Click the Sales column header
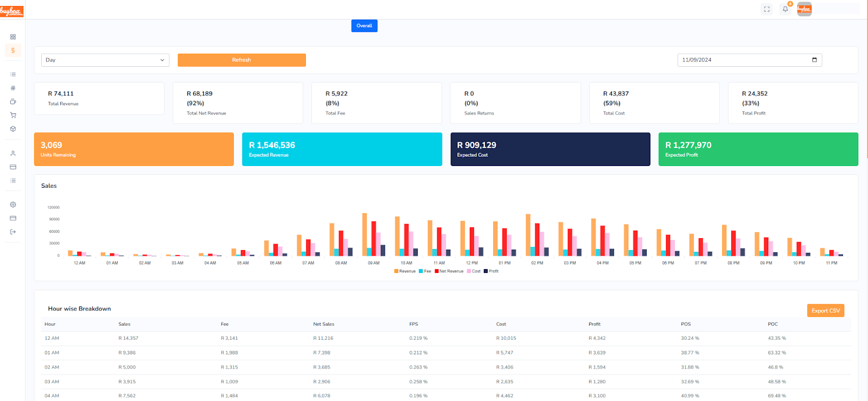 click(x=124, y=324)
